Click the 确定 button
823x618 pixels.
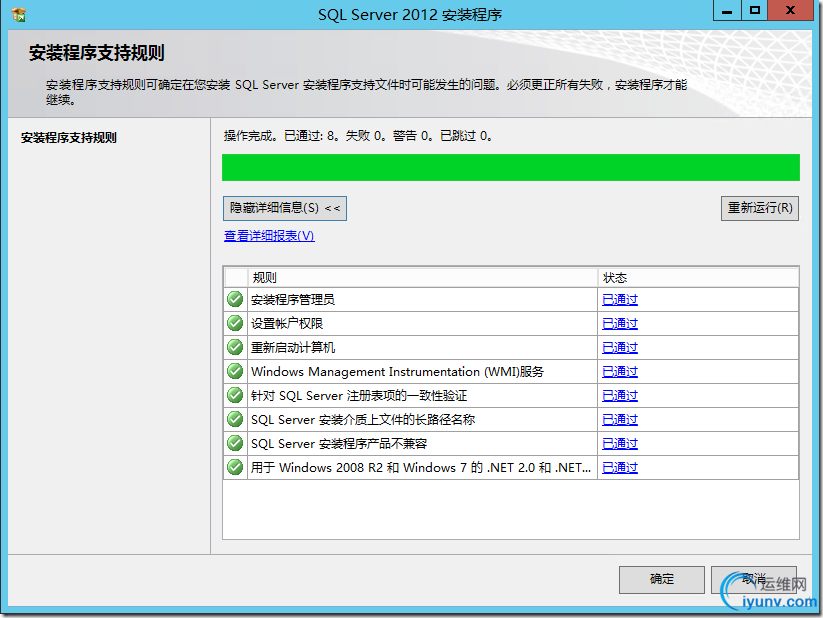pos(662,580)
